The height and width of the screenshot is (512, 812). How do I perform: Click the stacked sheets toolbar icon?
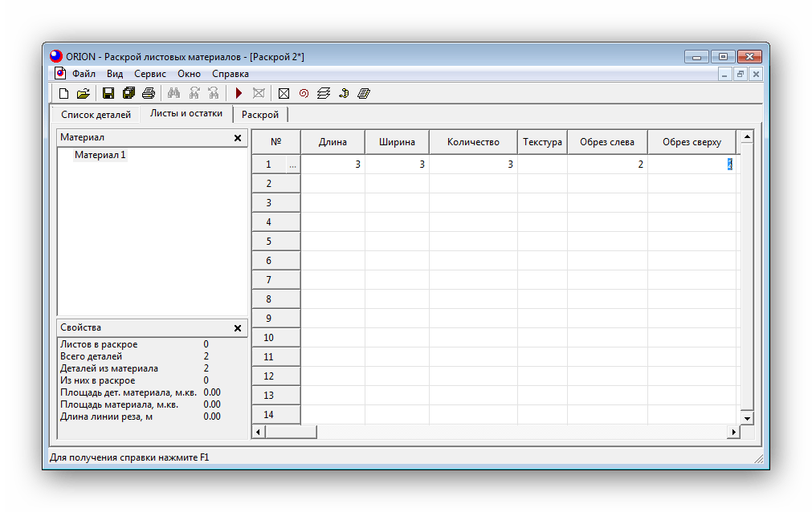pos(324,93)
